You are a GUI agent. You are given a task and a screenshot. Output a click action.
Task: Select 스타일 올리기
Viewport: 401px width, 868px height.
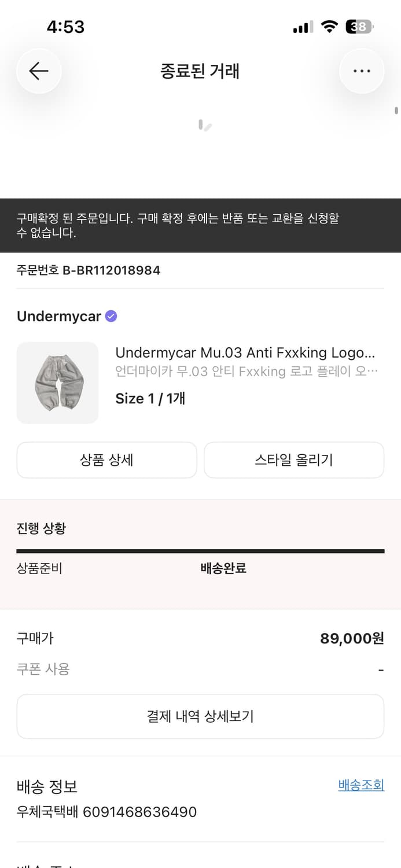pos(293,459)
